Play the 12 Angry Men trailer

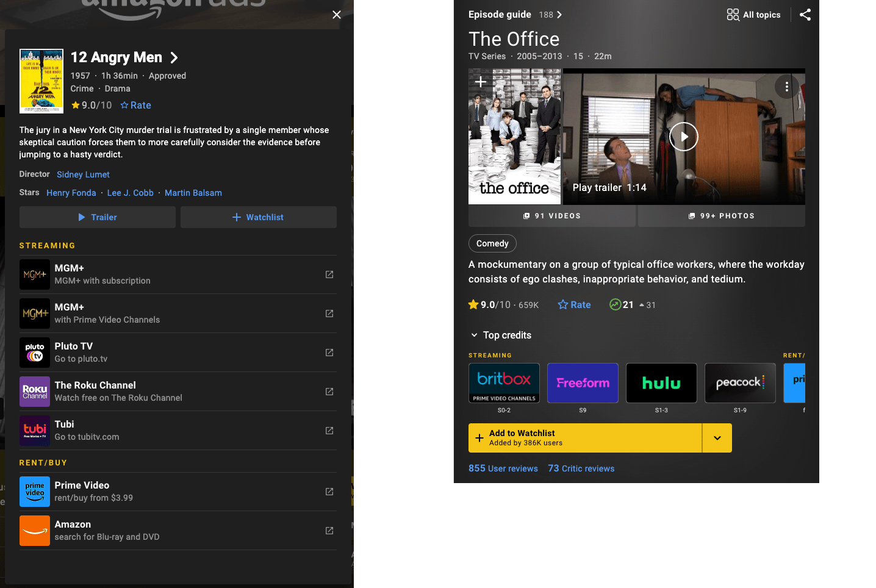[x=98, y=217]
